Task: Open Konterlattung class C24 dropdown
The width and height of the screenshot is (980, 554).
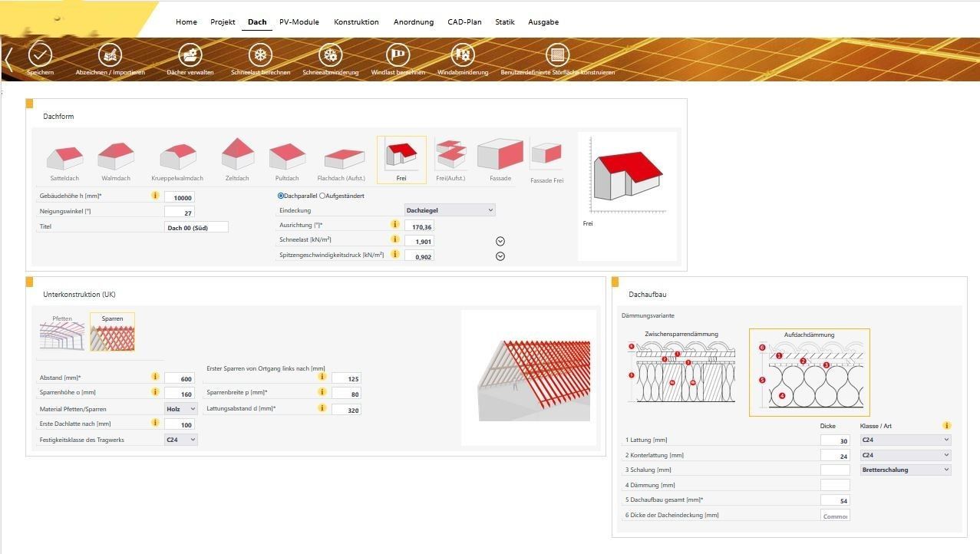Action: click(x=906, y=455)
